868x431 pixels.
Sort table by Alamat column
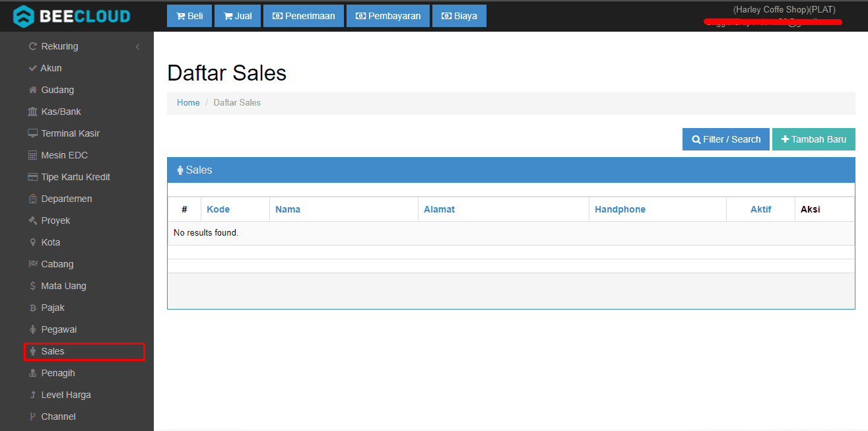coord(439,209)
